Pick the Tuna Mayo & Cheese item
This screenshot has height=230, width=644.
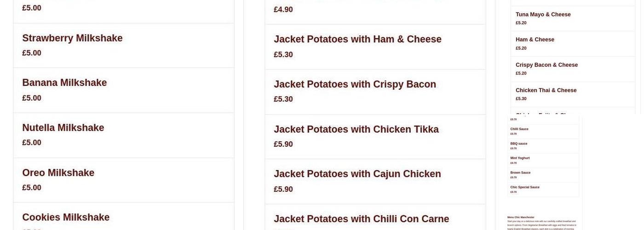coord(543,15)
